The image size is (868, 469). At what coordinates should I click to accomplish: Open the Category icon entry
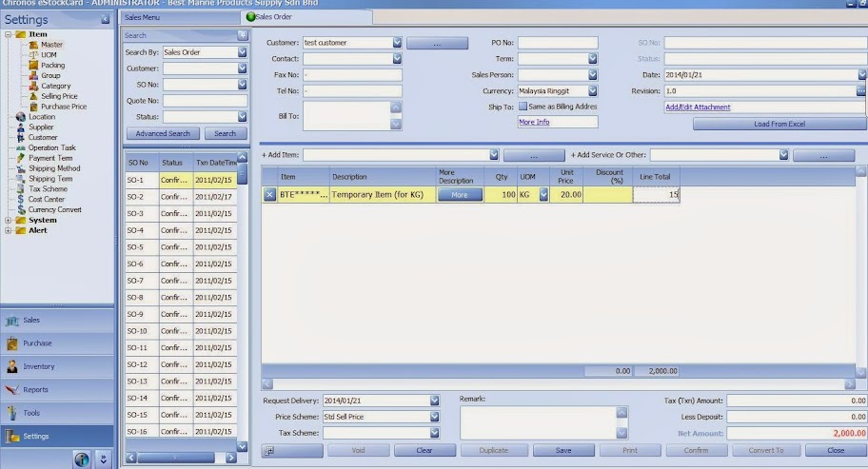point(33,86)
